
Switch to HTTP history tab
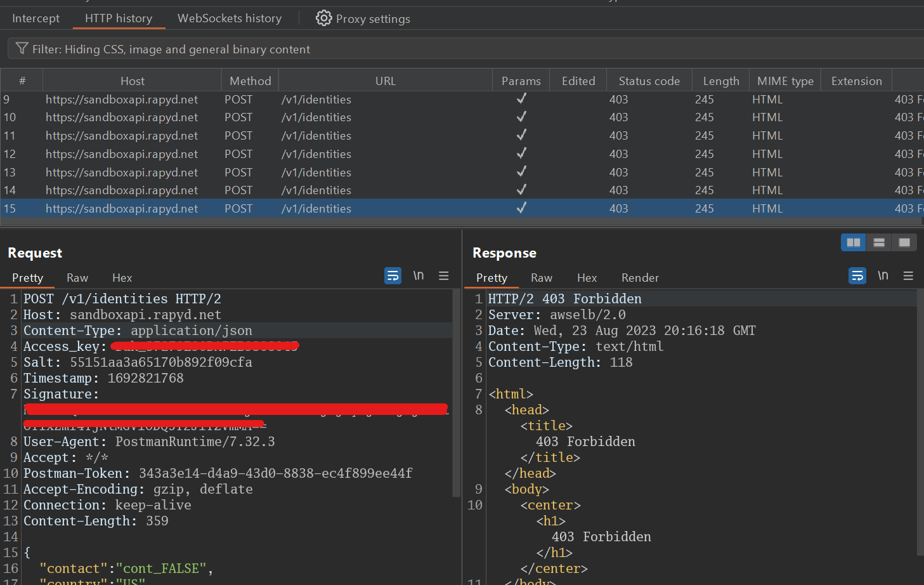119,18
